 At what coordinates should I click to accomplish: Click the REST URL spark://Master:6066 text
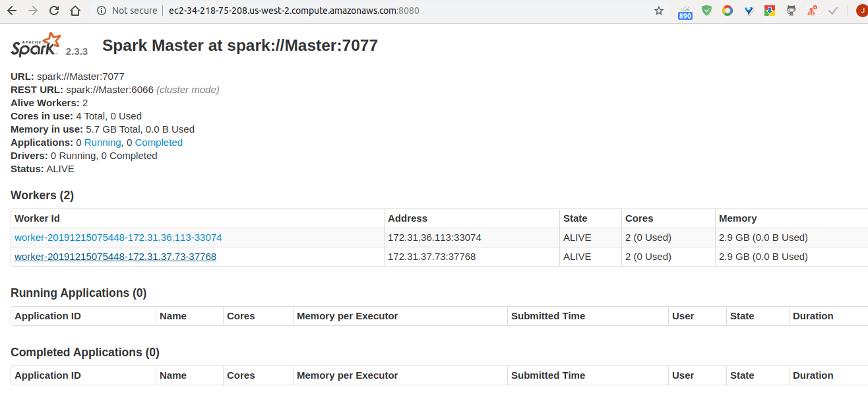(115, 90)
